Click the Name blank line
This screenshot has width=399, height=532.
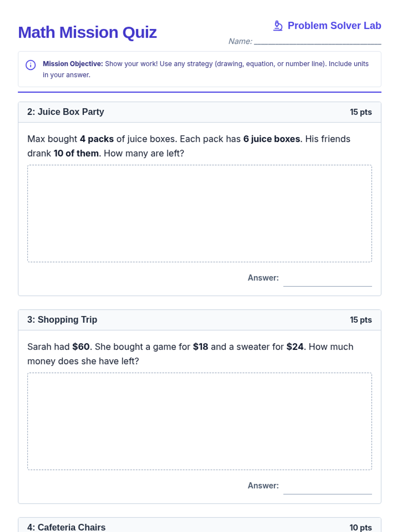[317, 42]
